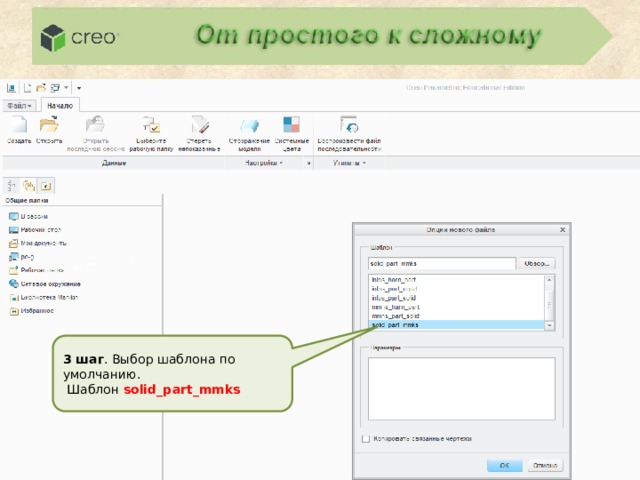Select Рабочий стол folder entry
640x480 pixels.
coord(35,230)
